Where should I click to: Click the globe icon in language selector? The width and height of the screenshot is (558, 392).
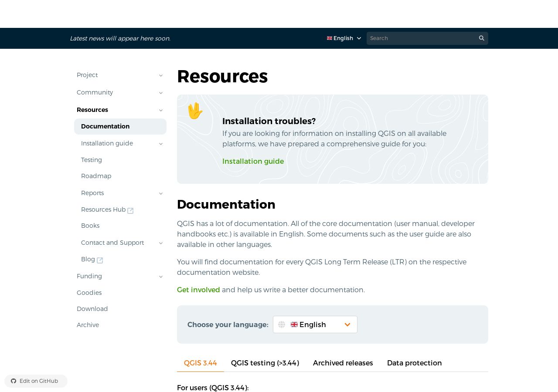tap(282, 324)
